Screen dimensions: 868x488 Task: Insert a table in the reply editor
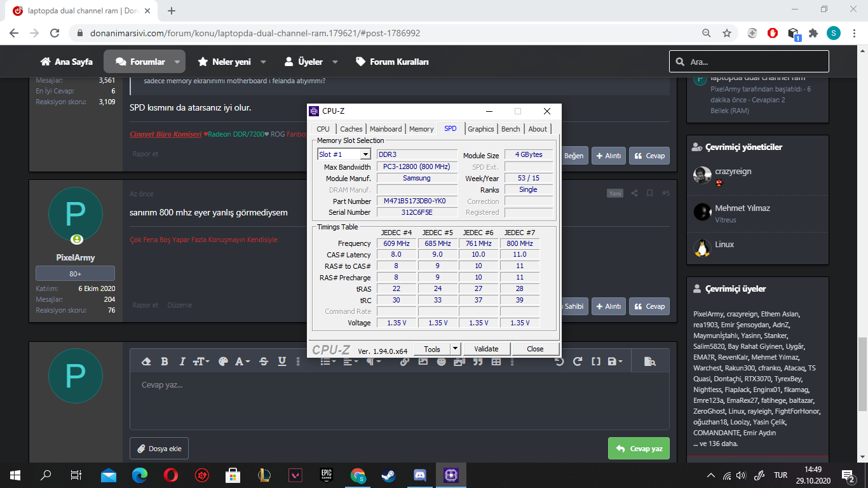(x=496, y=362)
